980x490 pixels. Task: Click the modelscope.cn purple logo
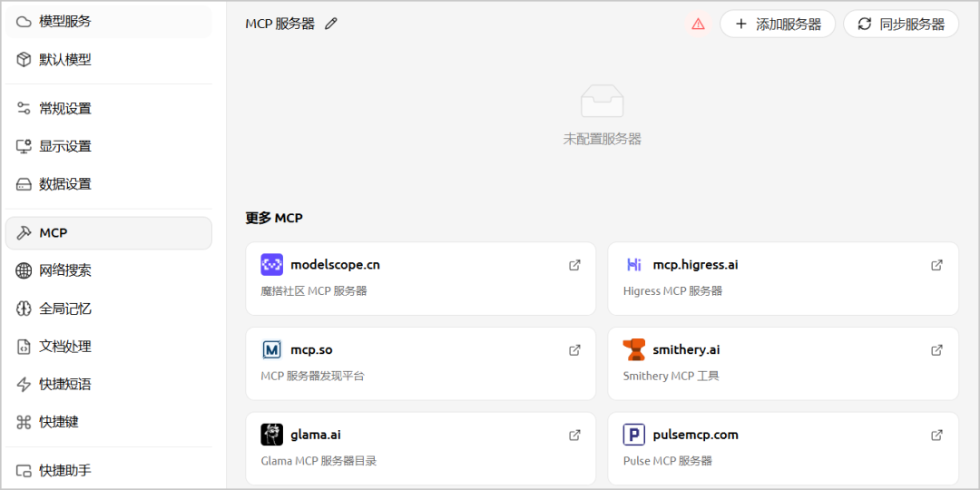[x=272, y=265]
